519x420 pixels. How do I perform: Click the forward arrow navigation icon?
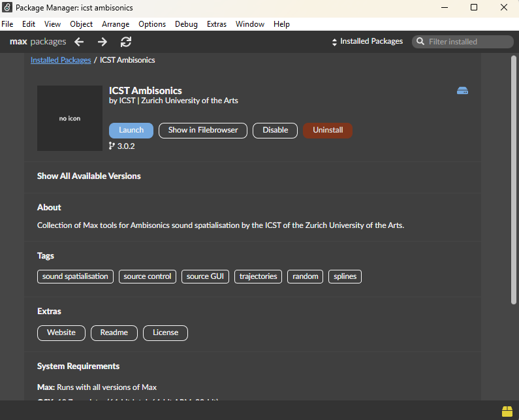pos(102,42)
